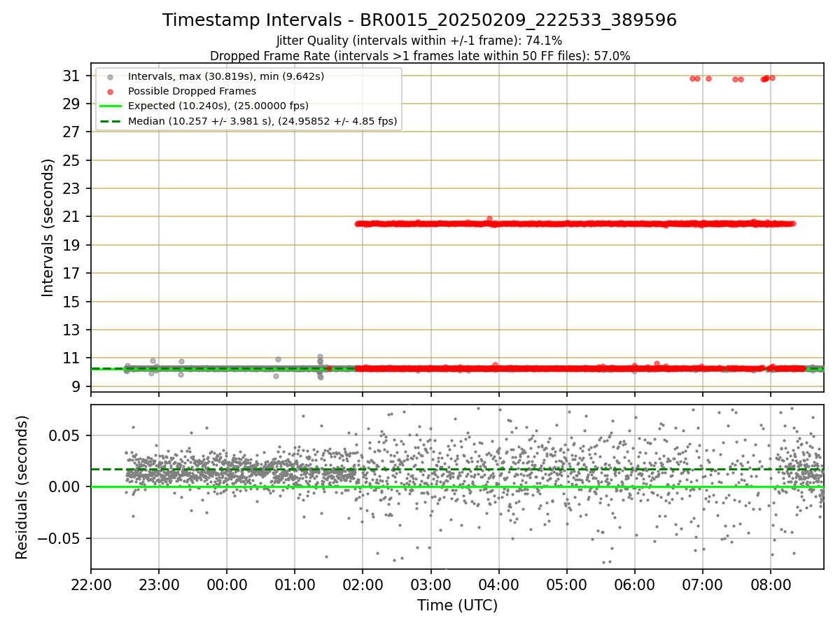Click the solid green Expected legend line
Viewport: 840px width, 630px height.
coord(109,106)
